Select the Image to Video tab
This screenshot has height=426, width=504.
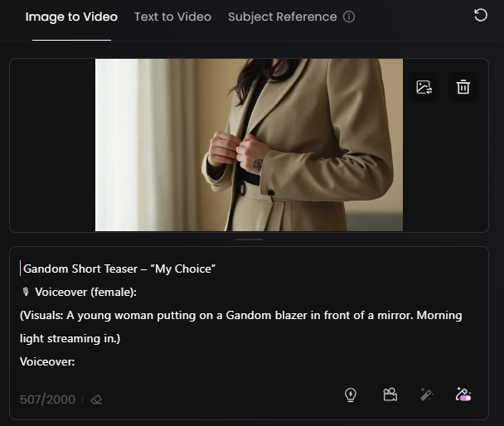coord(71,17)
